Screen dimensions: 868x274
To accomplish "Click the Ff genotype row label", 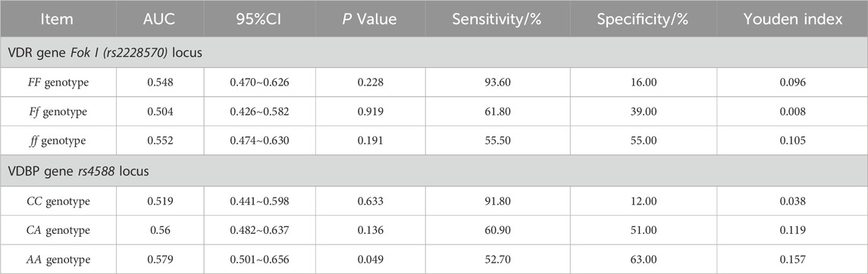I will click(58, 111).
